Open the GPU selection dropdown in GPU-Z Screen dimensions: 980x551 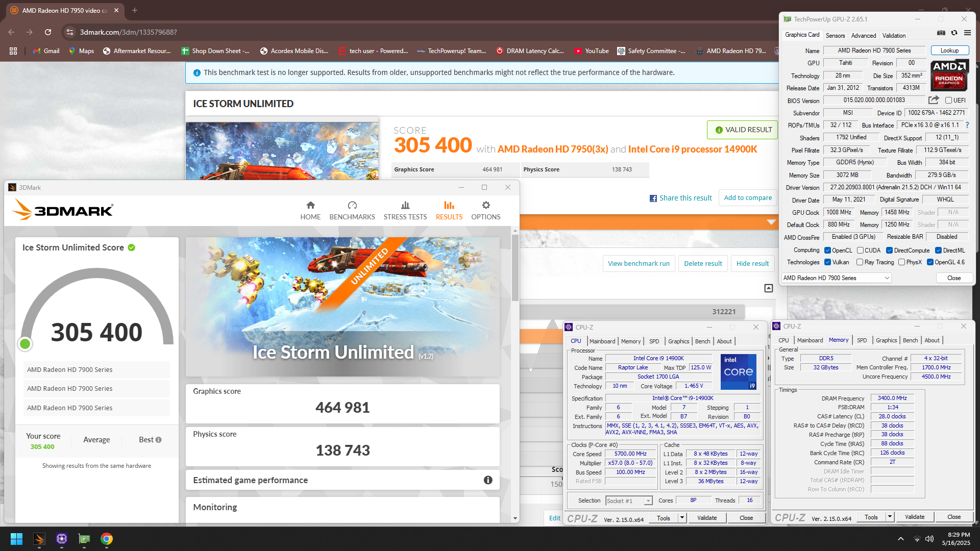point(837,278)
